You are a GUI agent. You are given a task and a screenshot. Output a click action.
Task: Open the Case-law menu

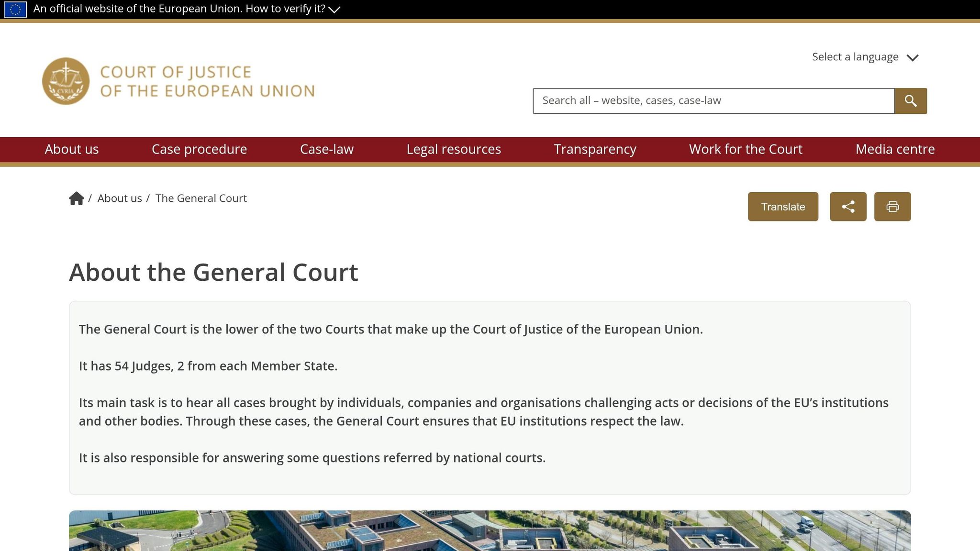(326, 149)
